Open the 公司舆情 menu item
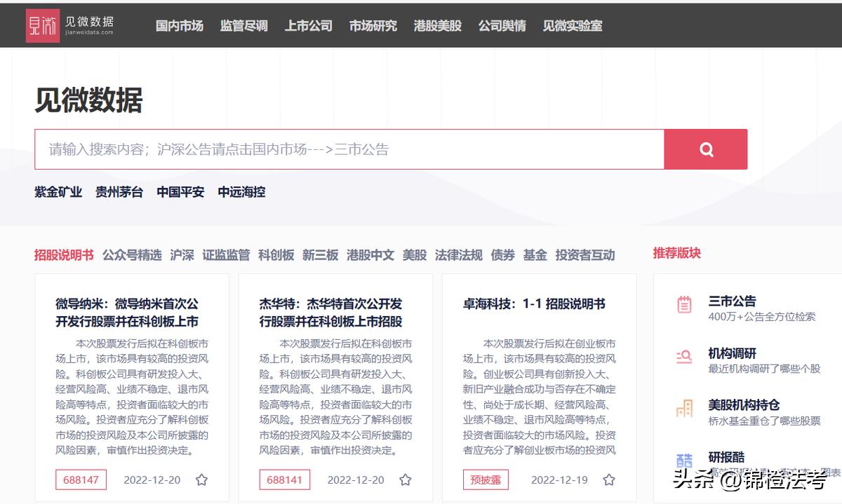The height and width of the screenshot is (504, 842). (x=502, y=26)
